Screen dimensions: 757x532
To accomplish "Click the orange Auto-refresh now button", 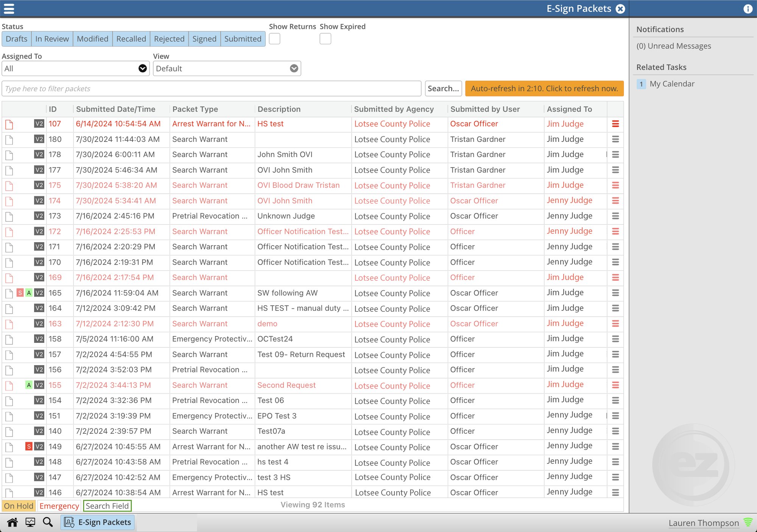I will [544, 89].
